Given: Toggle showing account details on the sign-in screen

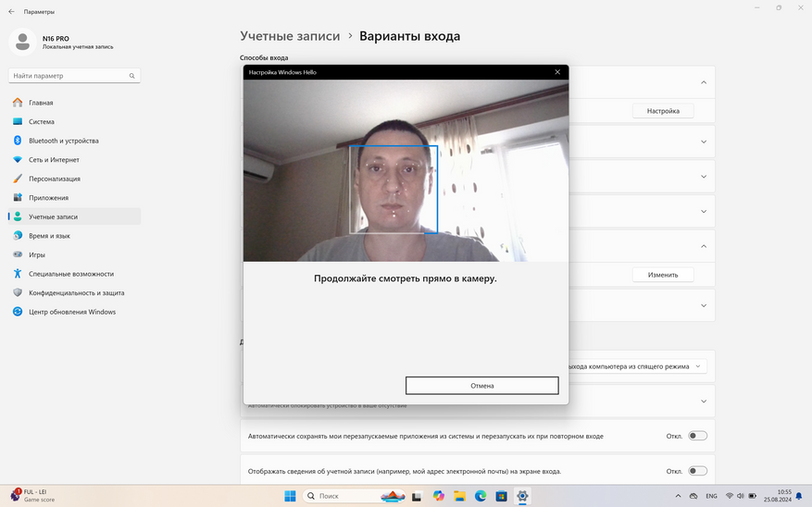Looking at the screenshot, I should click(x=696, y=471).
